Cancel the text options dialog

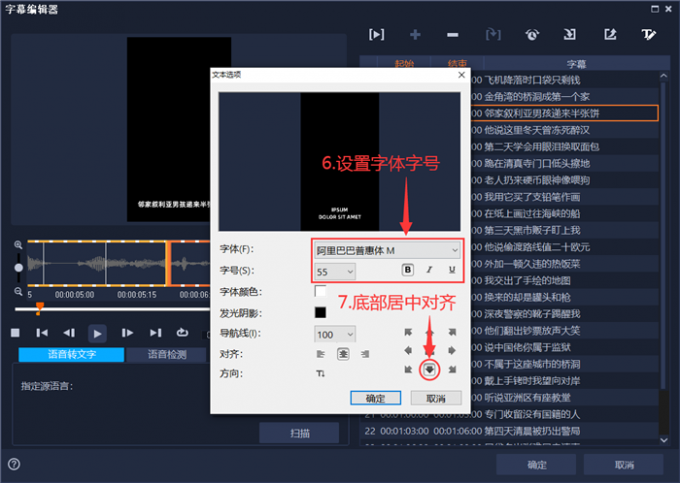pos(436,398)
